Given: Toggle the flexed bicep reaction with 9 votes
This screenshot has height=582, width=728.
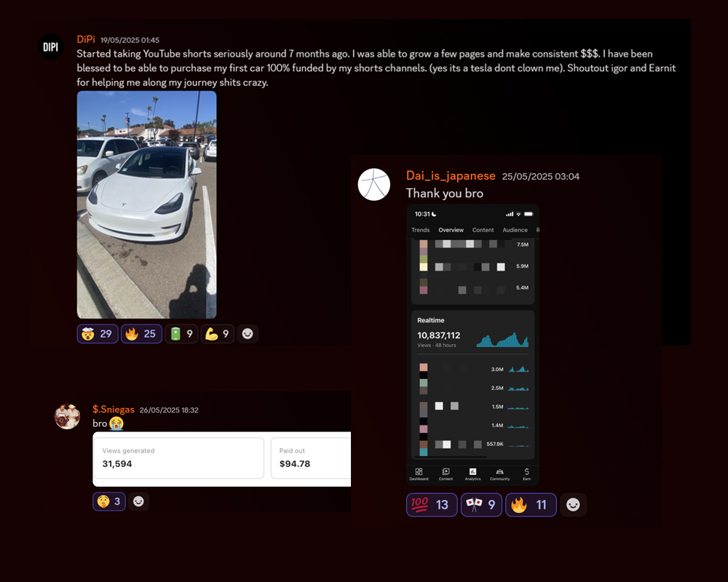Looking at the screenshot, I should tap(217, 334).
